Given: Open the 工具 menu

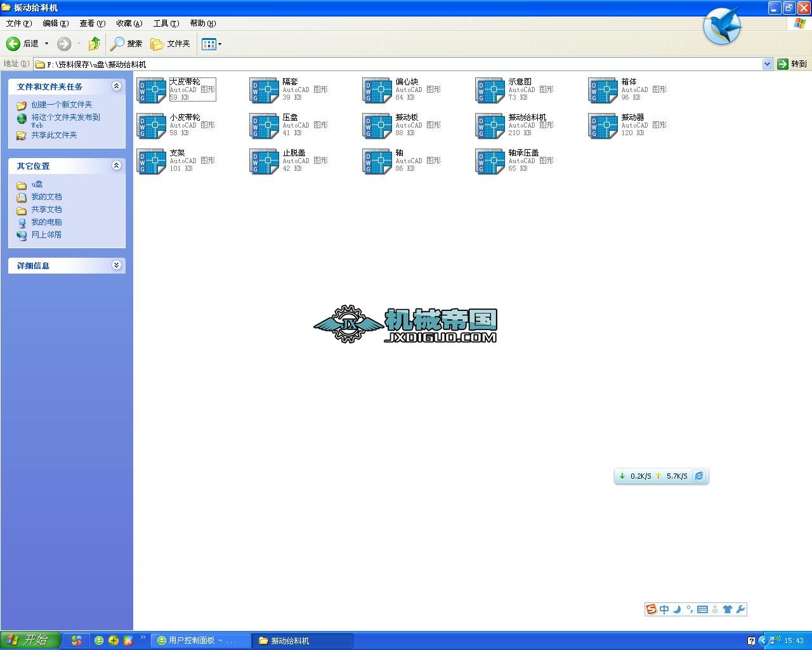Looking at the screenshot, I should pos(166,23).
